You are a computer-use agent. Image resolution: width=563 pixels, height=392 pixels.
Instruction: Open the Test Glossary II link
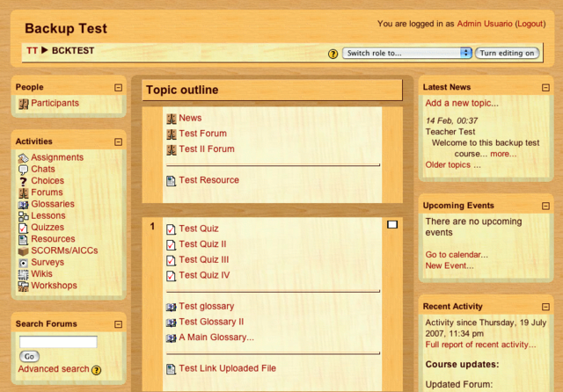(x=211, y=322)
